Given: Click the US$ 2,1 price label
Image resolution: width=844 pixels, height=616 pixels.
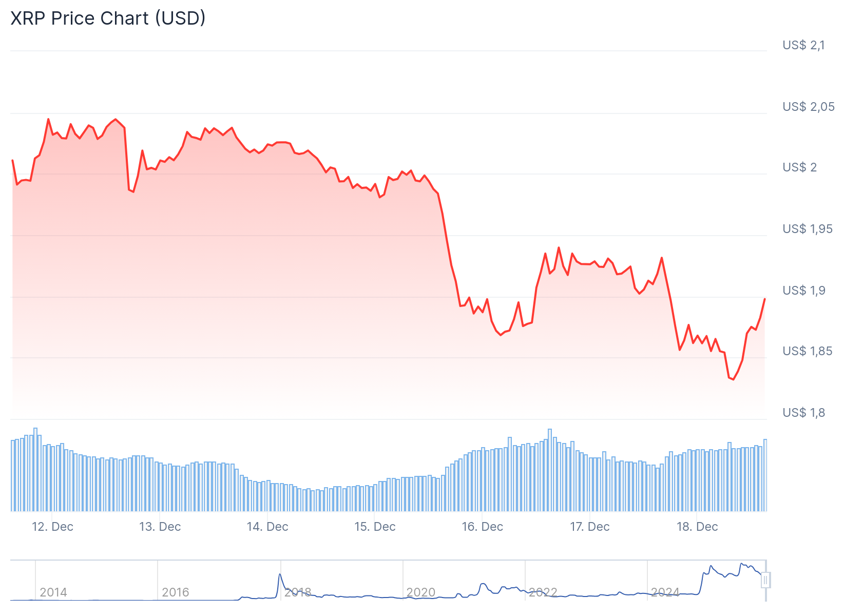Looking at the screenshot, I should [803, 45].
